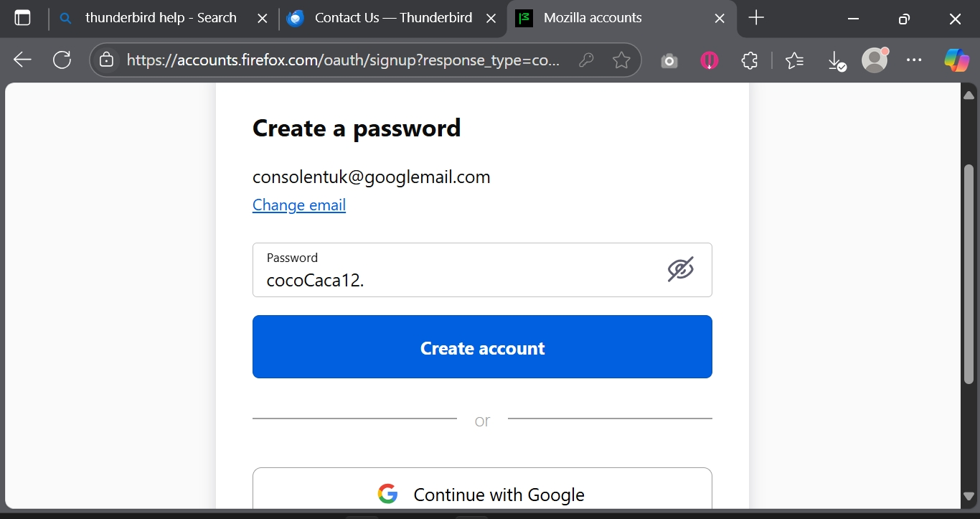This screenshot has height=519, width=980.
Task: View site information lock icon
Action: click(x=107, y=60)
